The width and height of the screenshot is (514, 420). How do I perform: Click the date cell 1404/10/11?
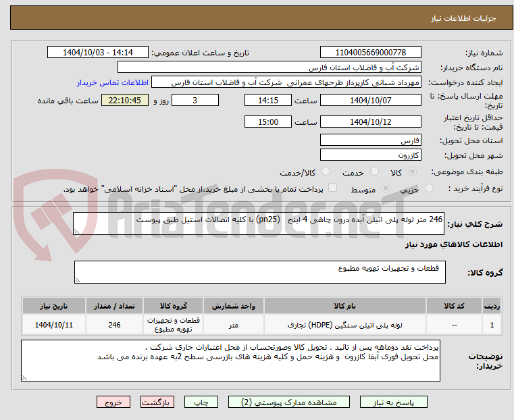pyautogui.click(x=54, y=325)
